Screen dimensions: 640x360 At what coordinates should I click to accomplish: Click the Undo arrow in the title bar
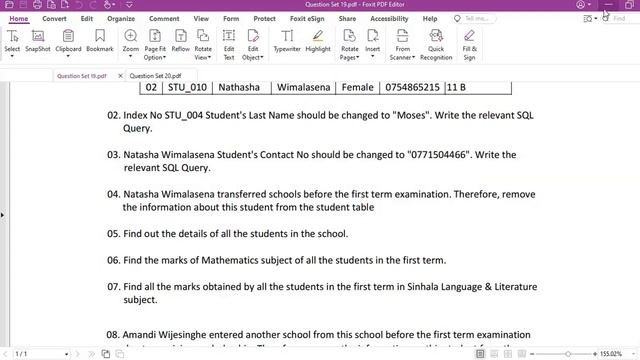click(x=79, y=5)
